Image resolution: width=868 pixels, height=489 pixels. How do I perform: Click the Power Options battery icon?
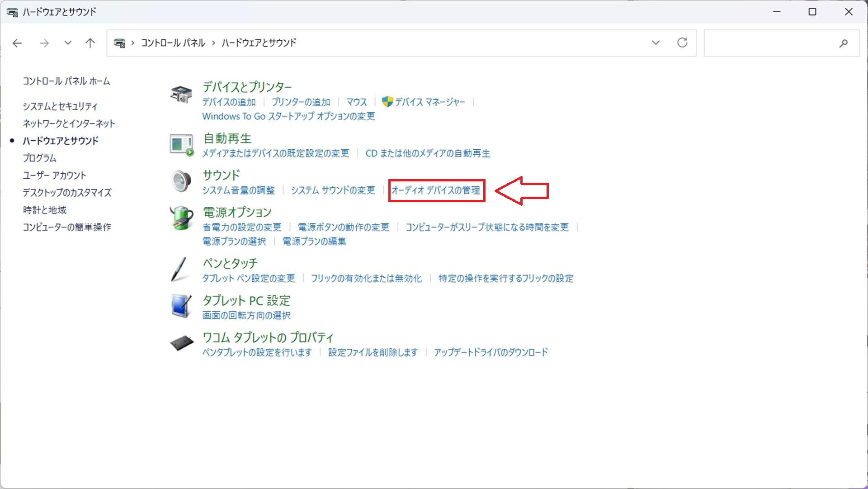[x=181, y=218]
